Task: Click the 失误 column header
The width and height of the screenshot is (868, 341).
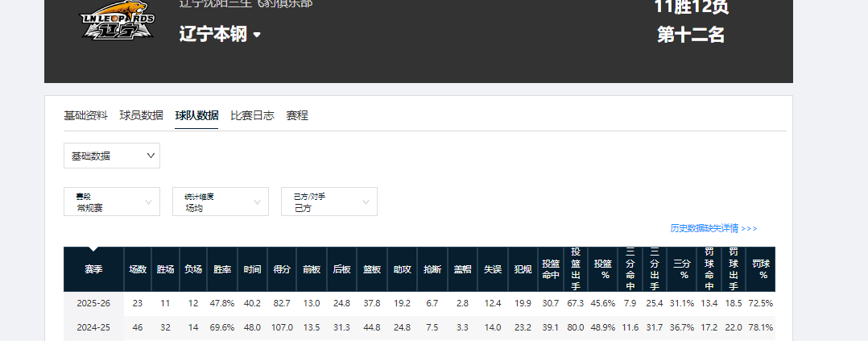Action: point(492,269)
